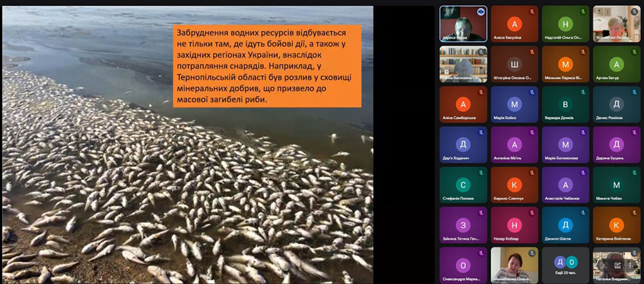Screen dimensions: 644x284
Task: Click the 'З' avatar of Зайкина Тетяна
Action: 463,224
